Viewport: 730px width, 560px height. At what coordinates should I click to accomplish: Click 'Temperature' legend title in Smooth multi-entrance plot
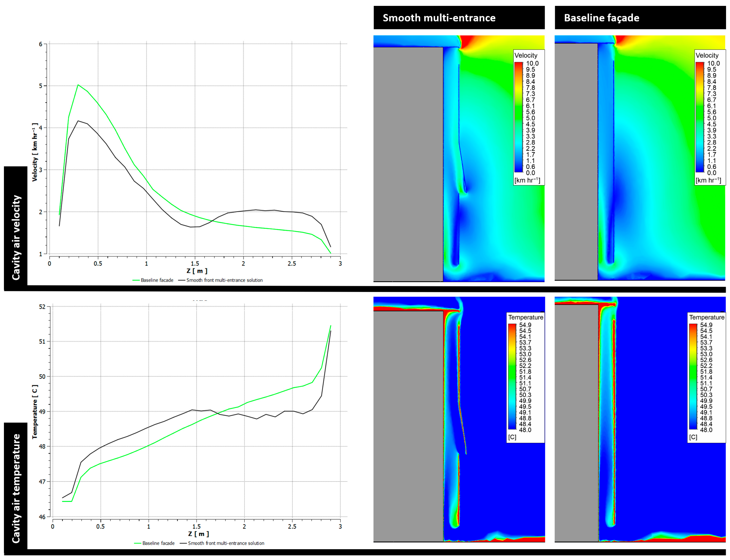coord(526,317)
